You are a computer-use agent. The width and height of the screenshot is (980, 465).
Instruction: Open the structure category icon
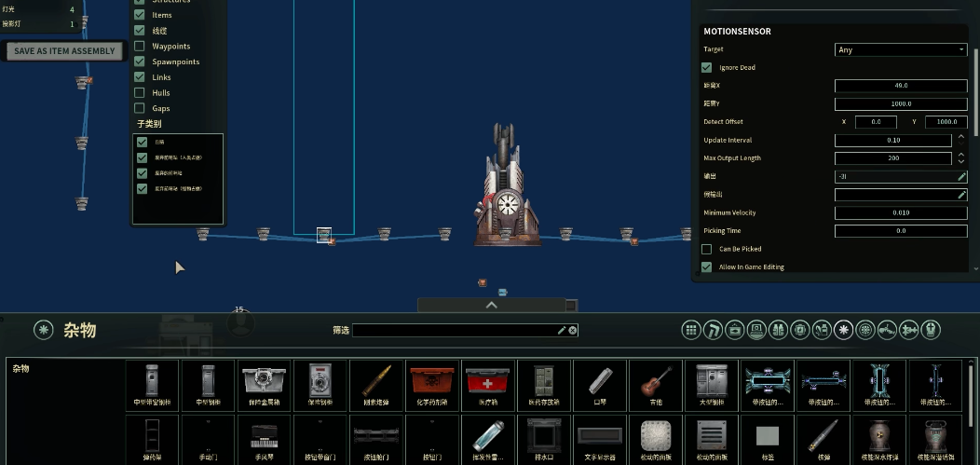click(x=713, y=330)
